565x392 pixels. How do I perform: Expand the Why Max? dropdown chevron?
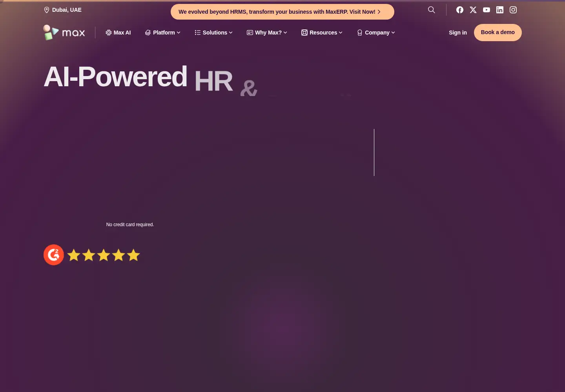tap(285, 33)
